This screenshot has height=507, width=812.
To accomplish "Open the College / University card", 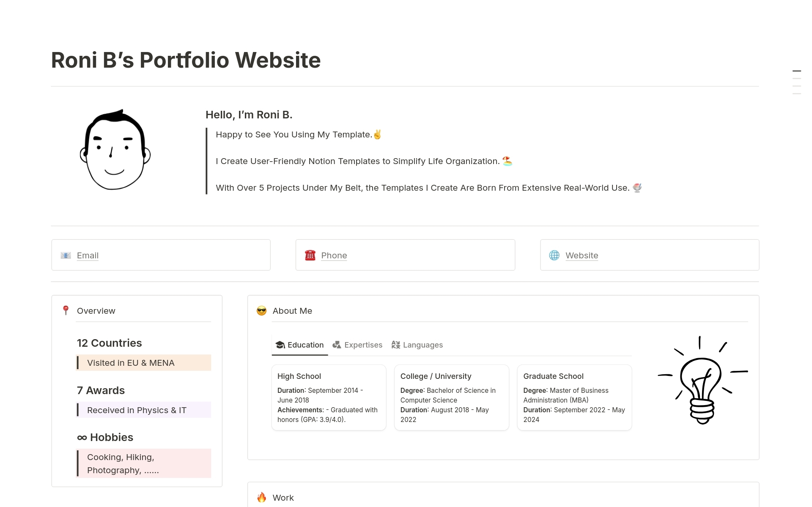I will point(452,397).
